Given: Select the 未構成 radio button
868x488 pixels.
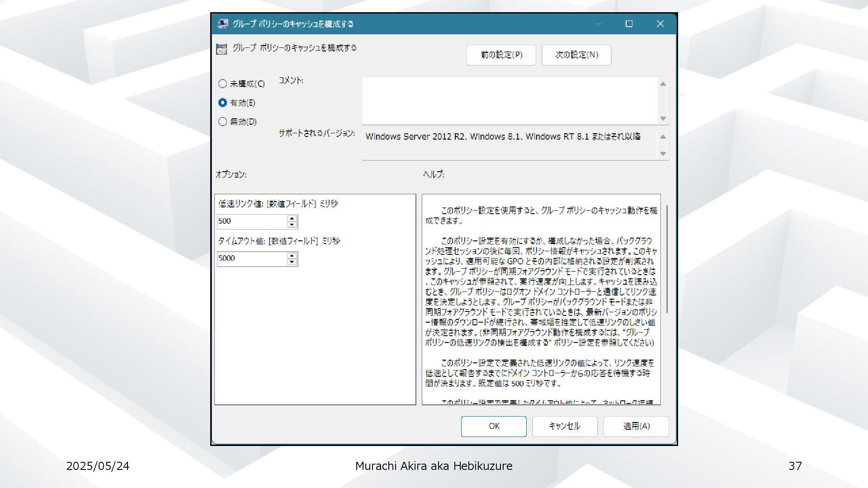Looking at the screenshot, I should pos(222,84).
